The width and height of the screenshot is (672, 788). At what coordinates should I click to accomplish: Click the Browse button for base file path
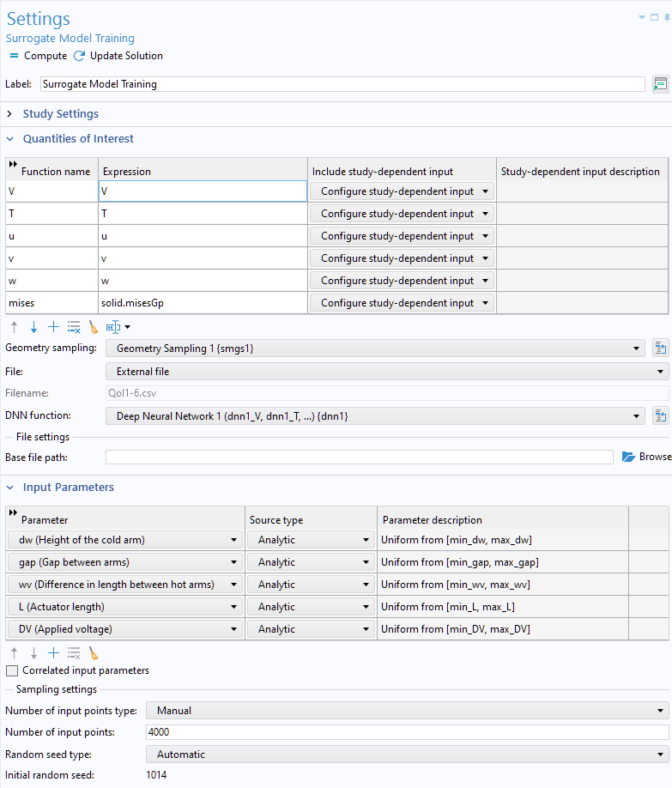pyautogui.click(x=645, y=456)
